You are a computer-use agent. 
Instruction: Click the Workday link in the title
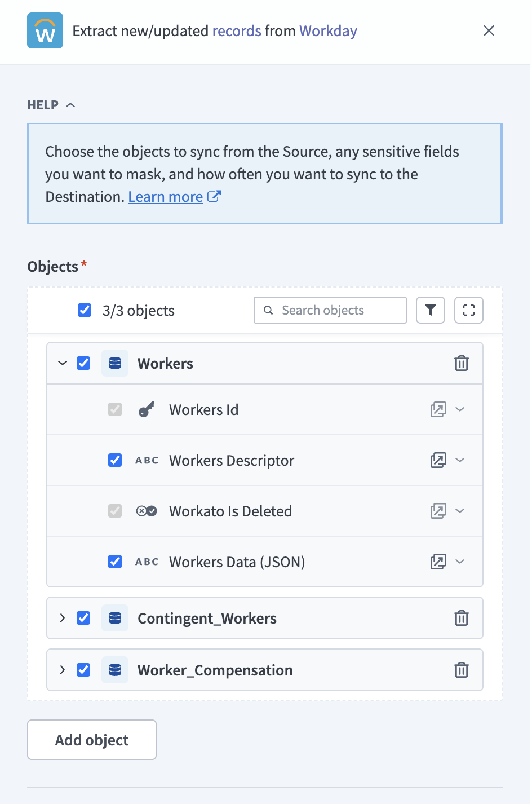point(328,31)
